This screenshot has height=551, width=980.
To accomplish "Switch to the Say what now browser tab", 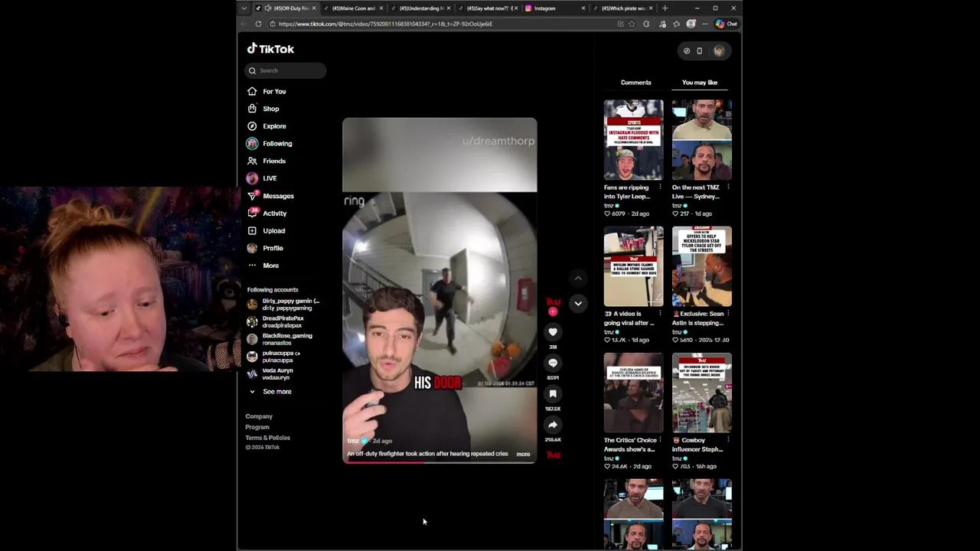I will click(x=488, y=8).
